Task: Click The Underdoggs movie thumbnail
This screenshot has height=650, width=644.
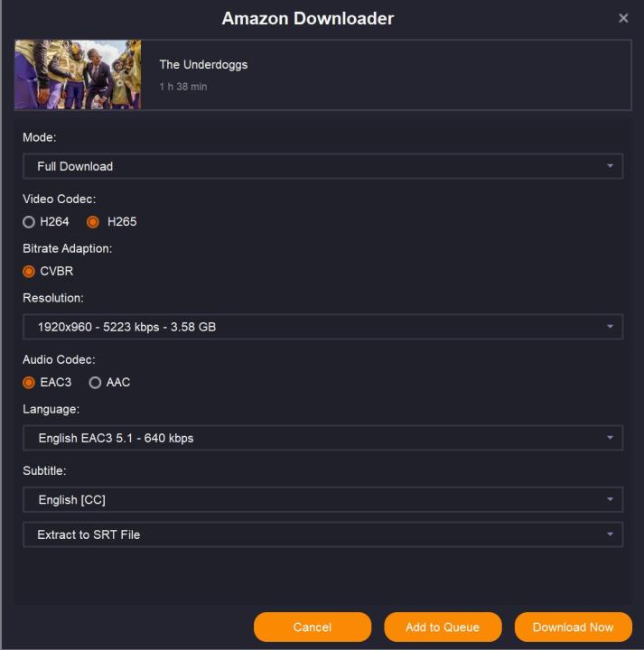Action: [x=78, y=75]
